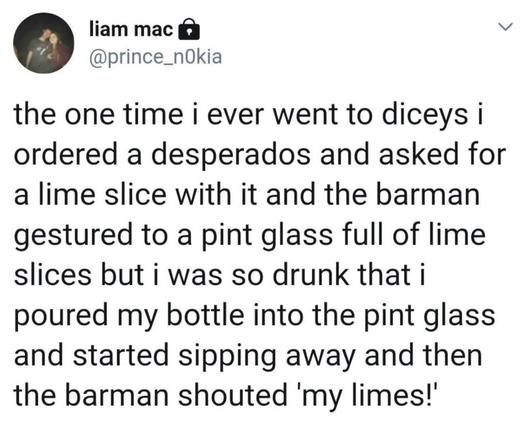Viewport: 529px width, 435px height.
Task: Click the protected account padlock icon
Action: (x=189, y=29)
